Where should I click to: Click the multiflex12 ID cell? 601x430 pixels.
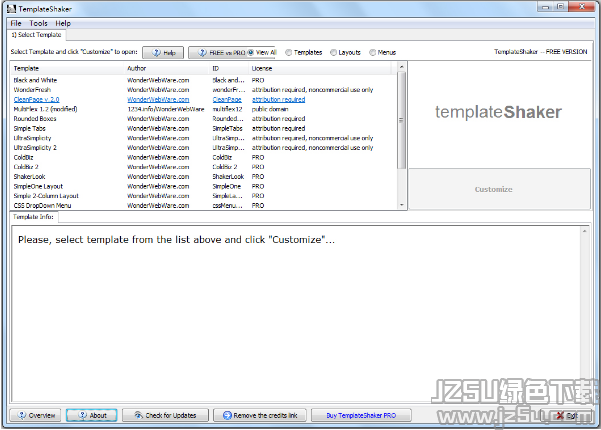(x=228, y=109)
